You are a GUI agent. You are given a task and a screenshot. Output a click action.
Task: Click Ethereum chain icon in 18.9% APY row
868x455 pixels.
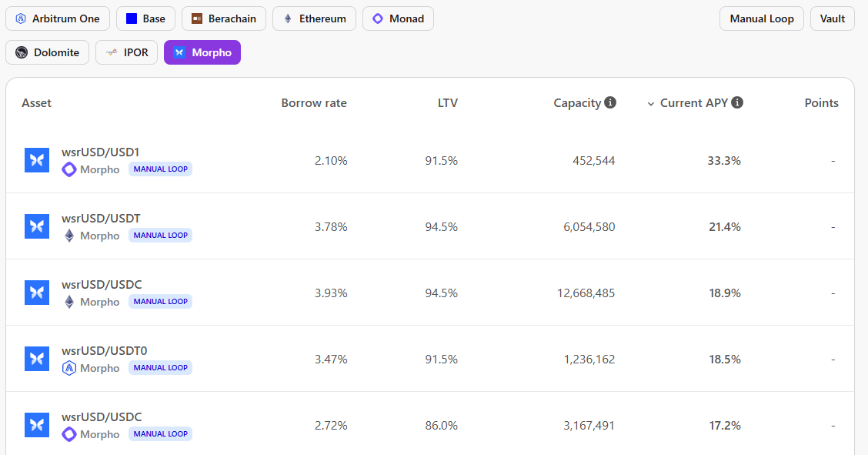pos(69,302)
